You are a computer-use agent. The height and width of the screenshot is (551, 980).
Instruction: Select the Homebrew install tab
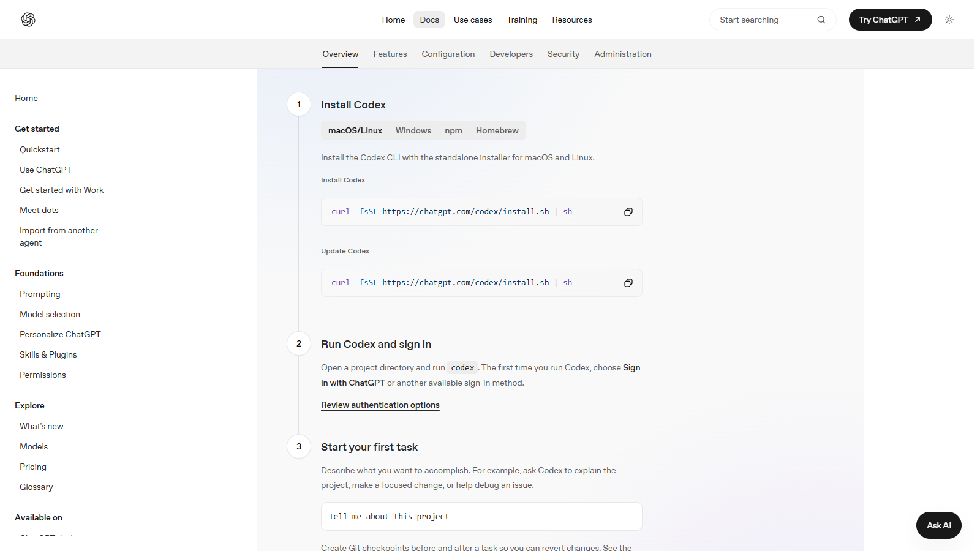tap(497, 130)
